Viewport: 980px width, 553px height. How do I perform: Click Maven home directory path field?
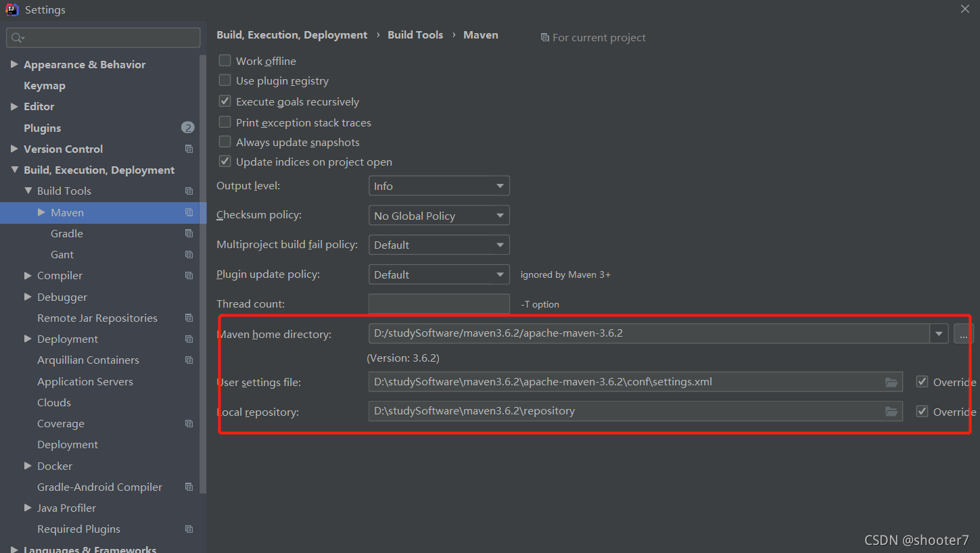coord(649,333)
